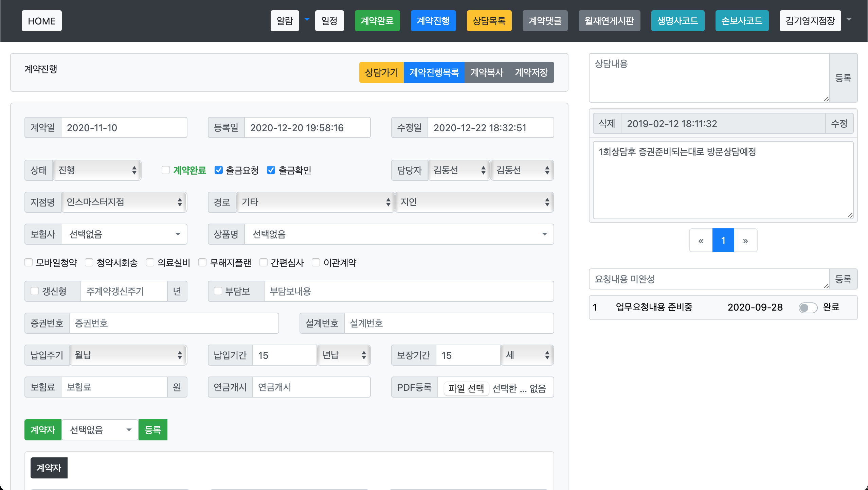Click the 계약저장 button
The height and width of the screenshot is (490, 868).
pos(531,72)
